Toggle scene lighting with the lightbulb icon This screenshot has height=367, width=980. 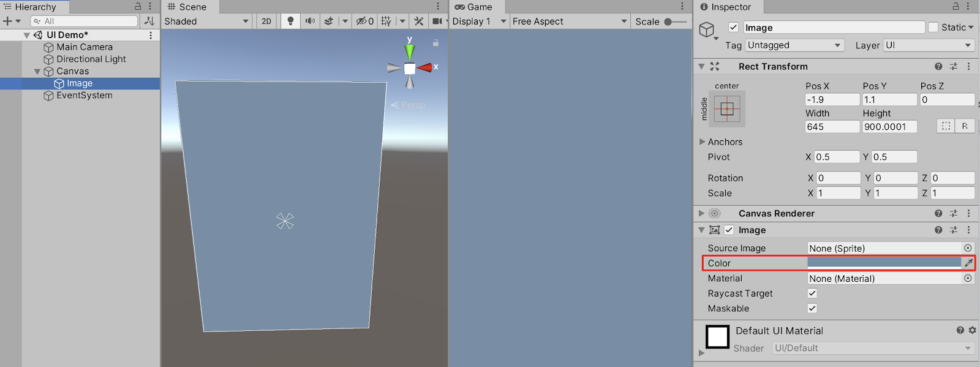coord(290,21)
